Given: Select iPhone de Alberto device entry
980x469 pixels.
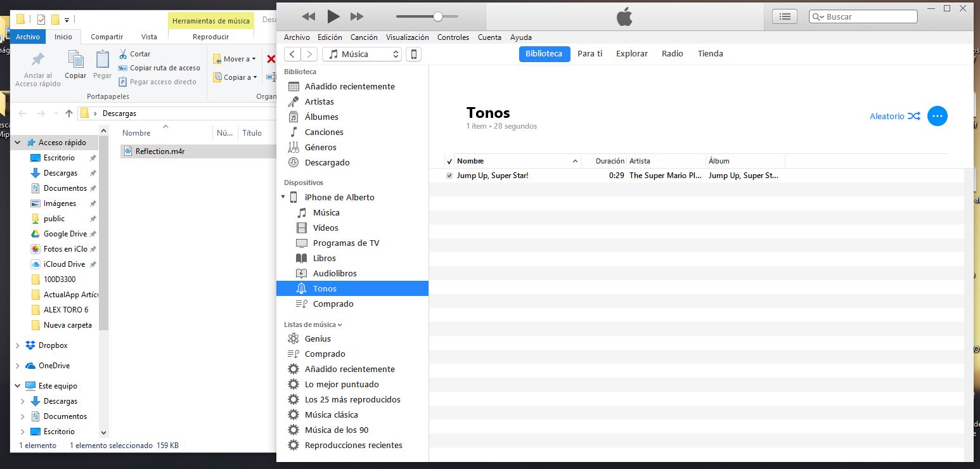Looking at the screenshot, I should (340, 197).
